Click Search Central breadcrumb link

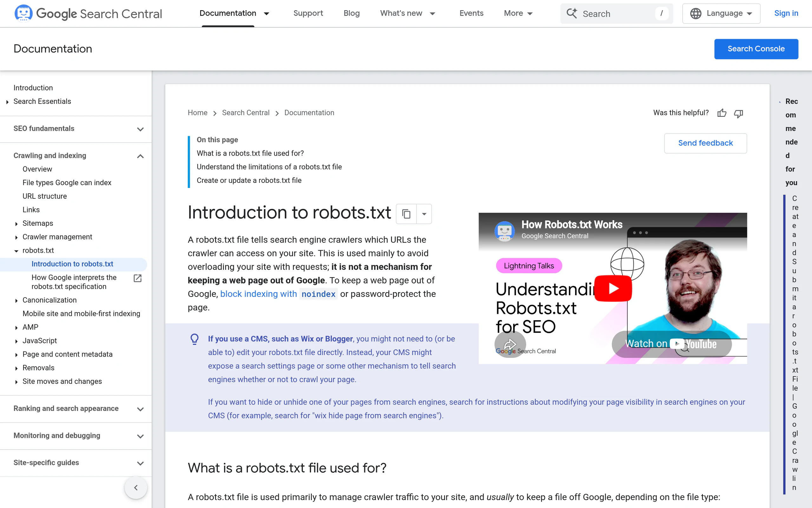[246, 113]
